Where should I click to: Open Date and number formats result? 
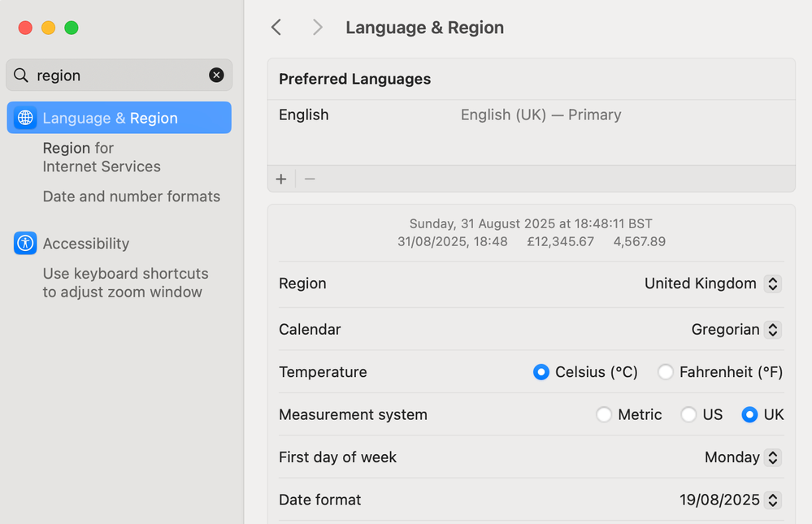coord(132,197)
